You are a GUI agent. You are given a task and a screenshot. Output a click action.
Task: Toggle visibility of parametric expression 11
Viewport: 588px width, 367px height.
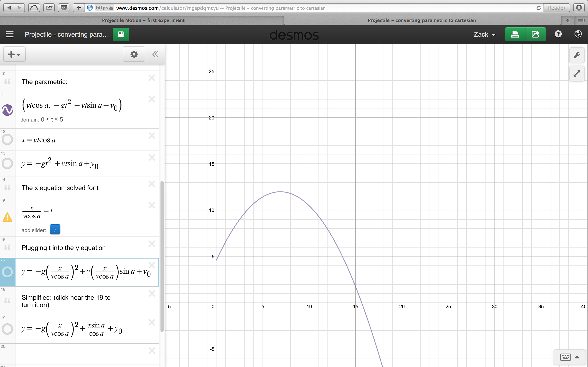[7, 110]
